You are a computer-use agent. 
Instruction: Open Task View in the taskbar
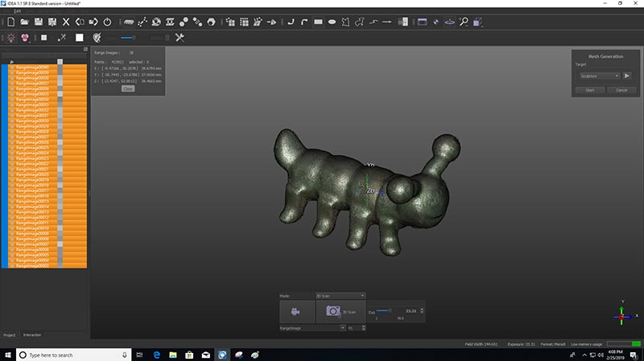139,355
